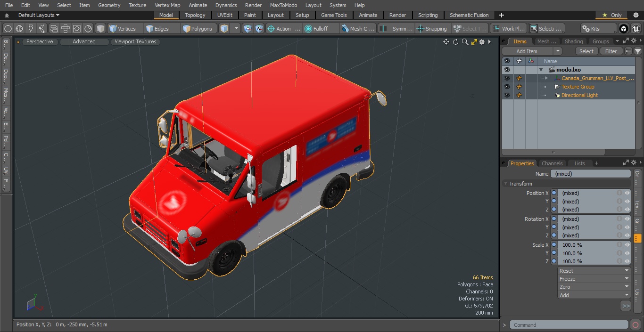Open the Add dropdown in Transform
The height and width of the screenshot is (332, 644).
coord(594,295)
